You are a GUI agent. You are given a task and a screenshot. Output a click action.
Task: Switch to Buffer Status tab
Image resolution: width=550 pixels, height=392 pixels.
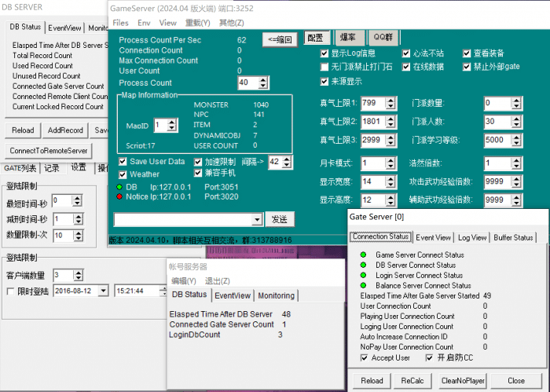click(513, 237)
